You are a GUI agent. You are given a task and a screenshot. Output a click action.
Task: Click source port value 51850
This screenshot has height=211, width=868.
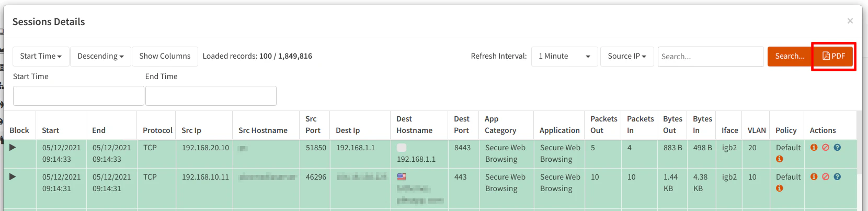316,148
